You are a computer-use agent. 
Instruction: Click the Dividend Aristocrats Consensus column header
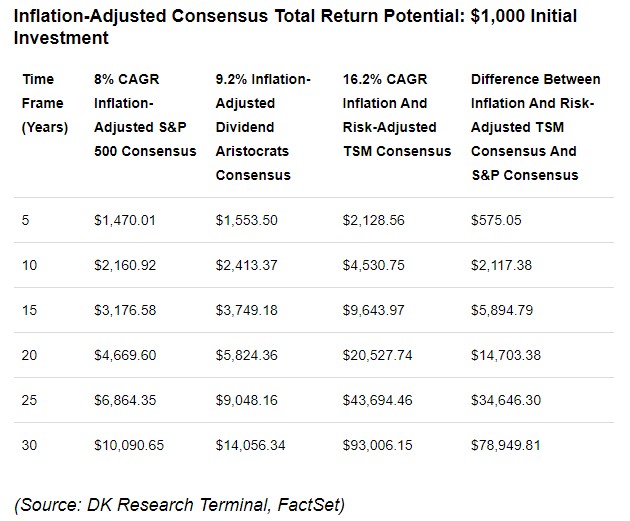pyautogui.click(x=263, y=127)
